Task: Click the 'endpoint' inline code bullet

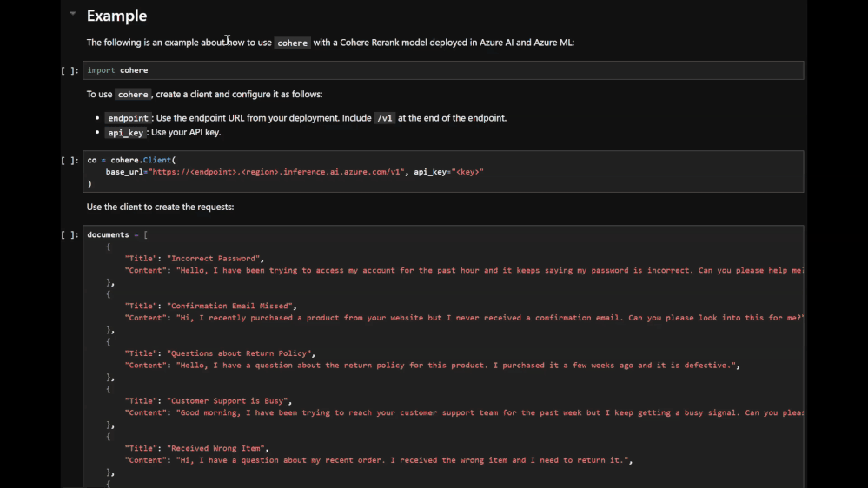Action: click(x=128, y=118)
